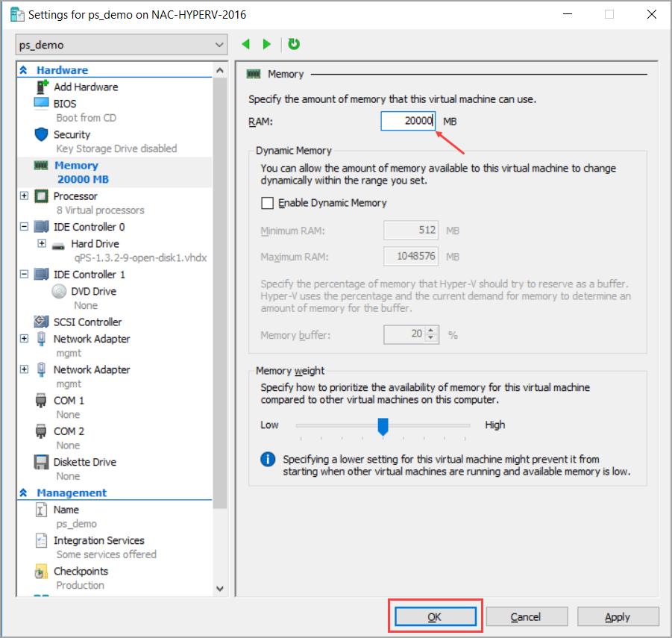Expand the second Network Adapter node
Image resolution: width=672 pixels, height=638 pixels.
[x=24, y=369]
